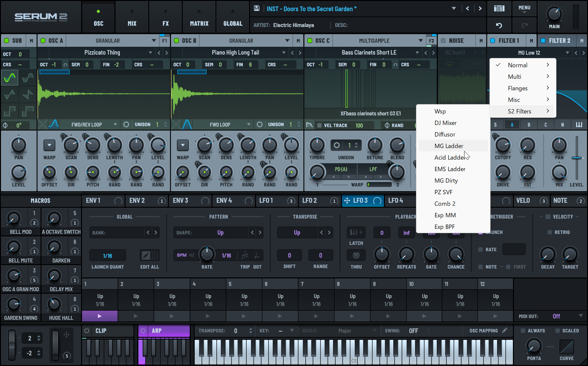Toggle OSC B power button
This screenshot has width=588, height=366.
pyautogui.click(x=177, y=41)
